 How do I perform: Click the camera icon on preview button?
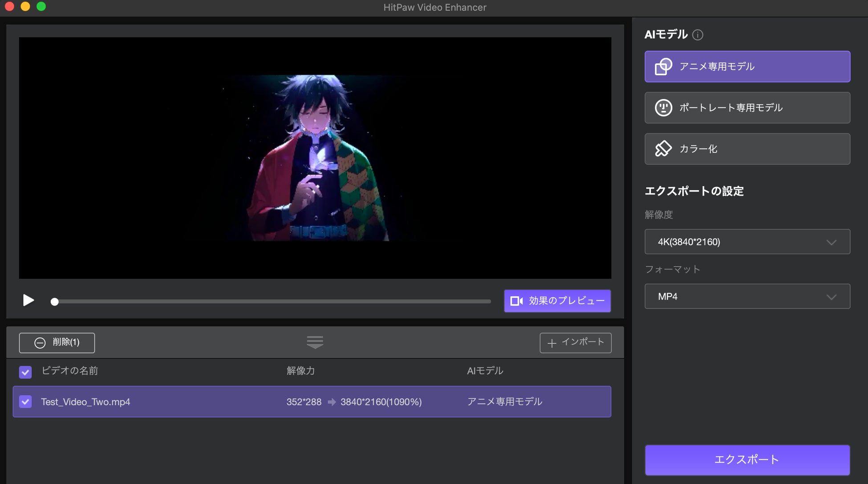[x=516, y=301]
